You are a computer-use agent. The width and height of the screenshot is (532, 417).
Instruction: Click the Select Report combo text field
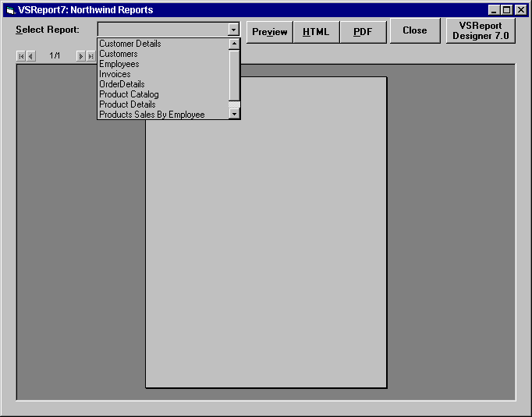click(163, 30)
